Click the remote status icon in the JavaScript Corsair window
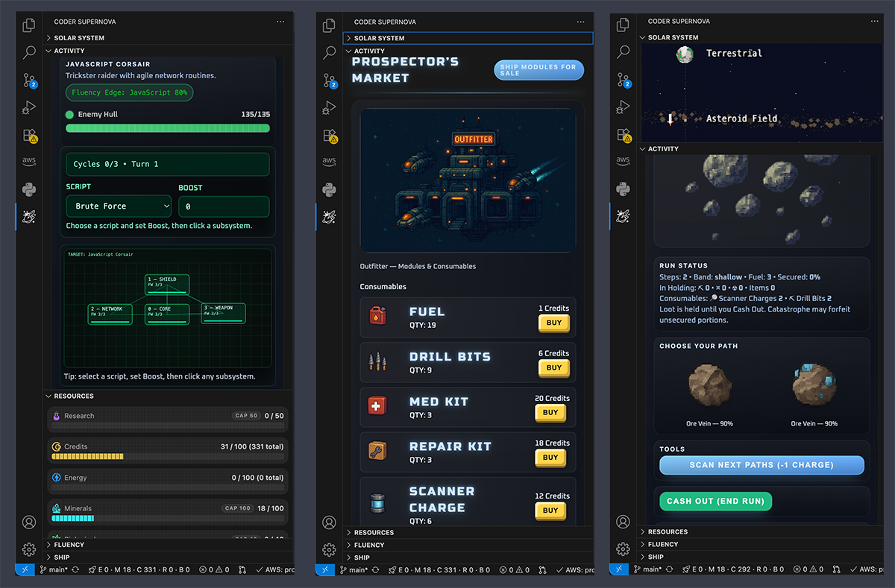This screenshot has width=895, height=588. (x=25, y=569)
